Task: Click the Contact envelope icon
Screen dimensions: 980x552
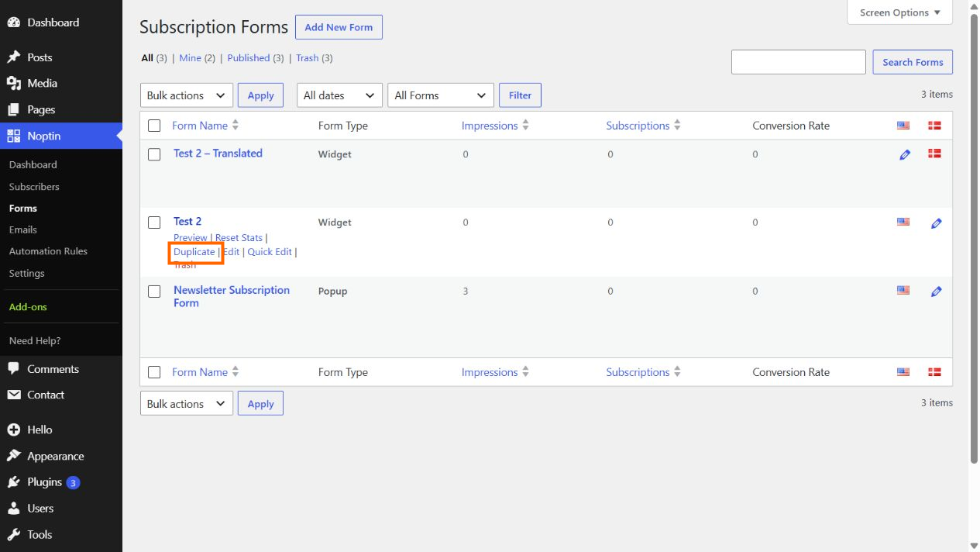Action: 14,395
